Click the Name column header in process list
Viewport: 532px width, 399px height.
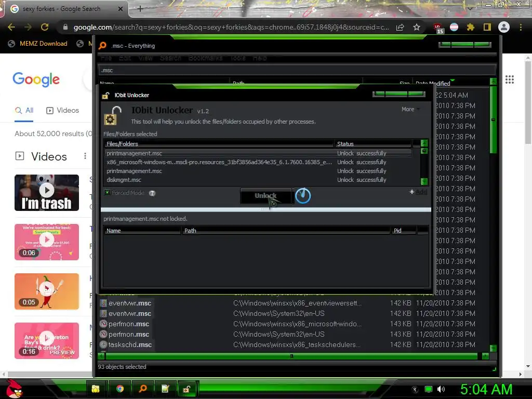point(142,231)
